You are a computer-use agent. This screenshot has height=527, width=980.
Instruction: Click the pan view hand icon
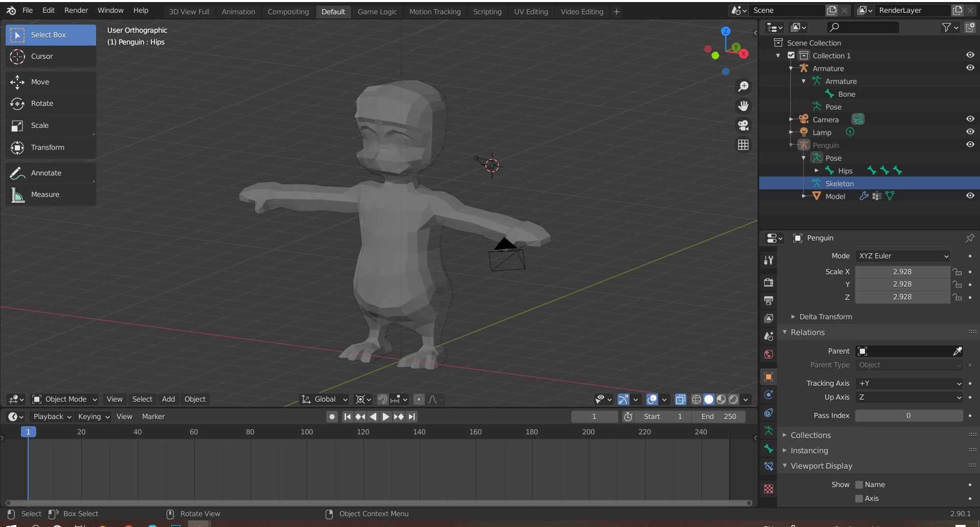pyautogui.click(x=743, y=106)
